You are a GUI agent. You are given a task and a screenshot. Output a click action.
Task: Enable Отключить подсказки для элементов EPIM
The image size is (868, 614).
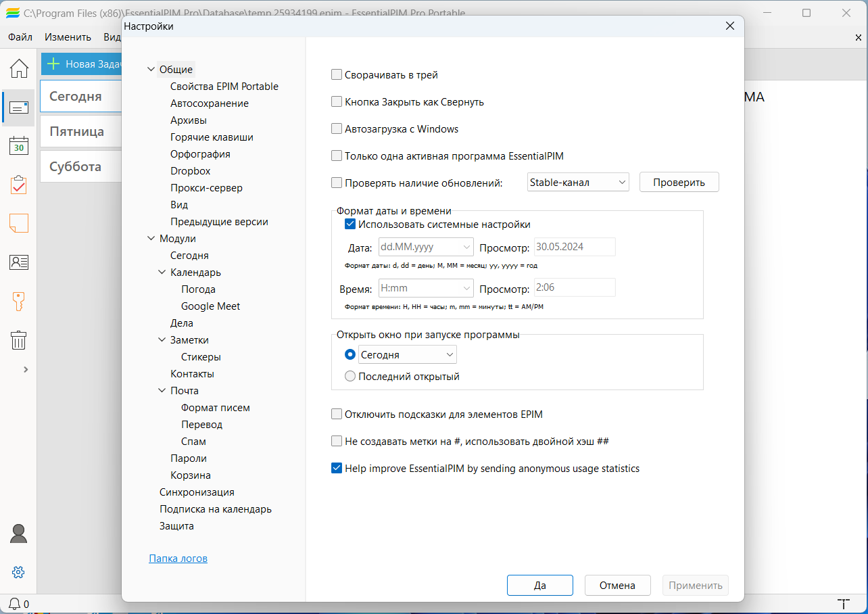point(337,414)
